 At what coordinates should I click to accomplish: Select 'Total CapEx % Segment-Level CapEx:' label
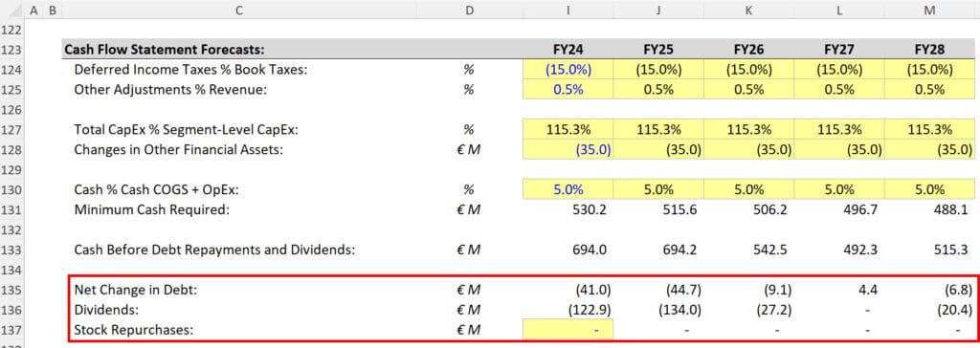(186, 130)
